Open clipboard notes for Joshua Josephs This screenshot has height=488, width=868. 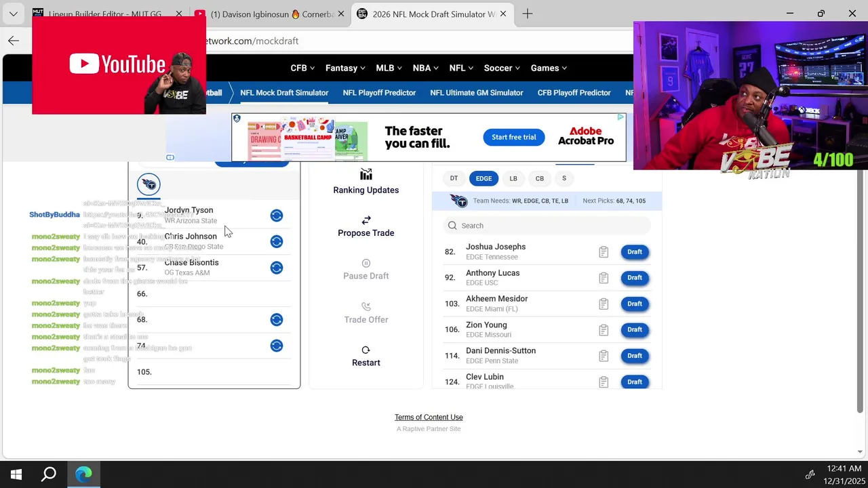tap(604, 252)
